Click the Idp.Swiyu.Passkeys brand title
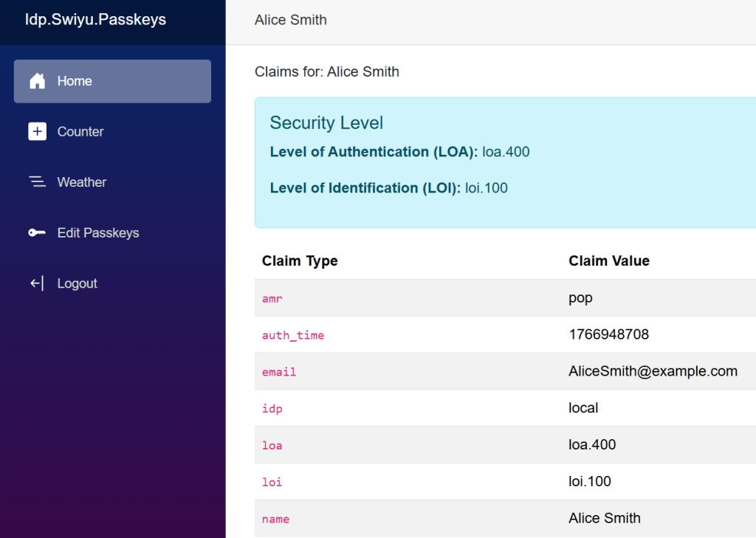Viewport: 756px width, 538px height. click(95, 20)
